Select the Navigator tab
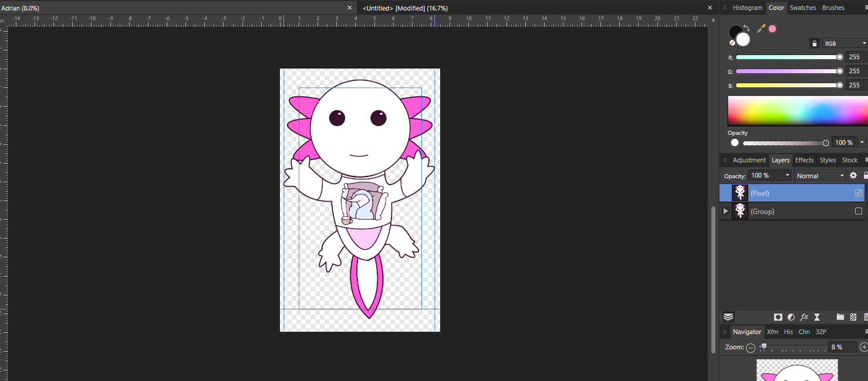 (x=747, y=332)
